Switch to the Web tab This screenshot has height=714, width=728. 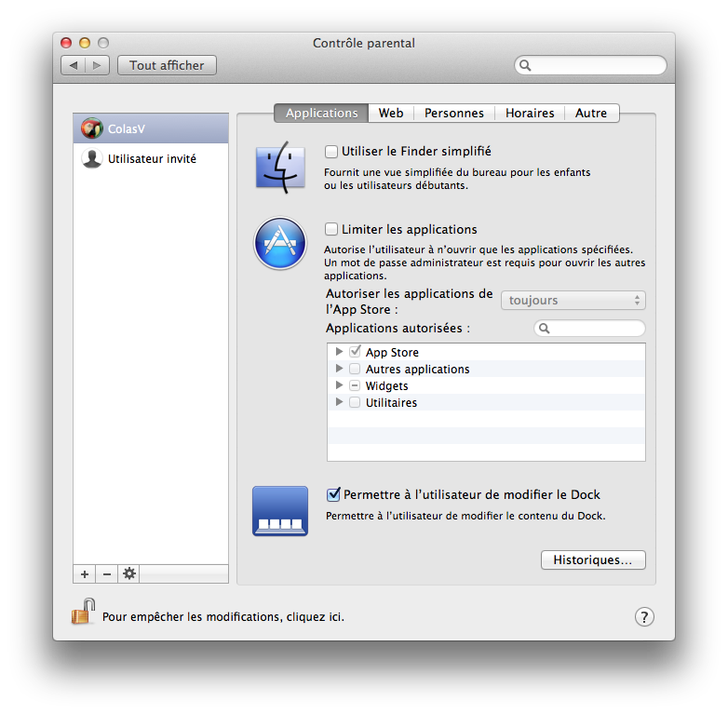tap(391, 113)
